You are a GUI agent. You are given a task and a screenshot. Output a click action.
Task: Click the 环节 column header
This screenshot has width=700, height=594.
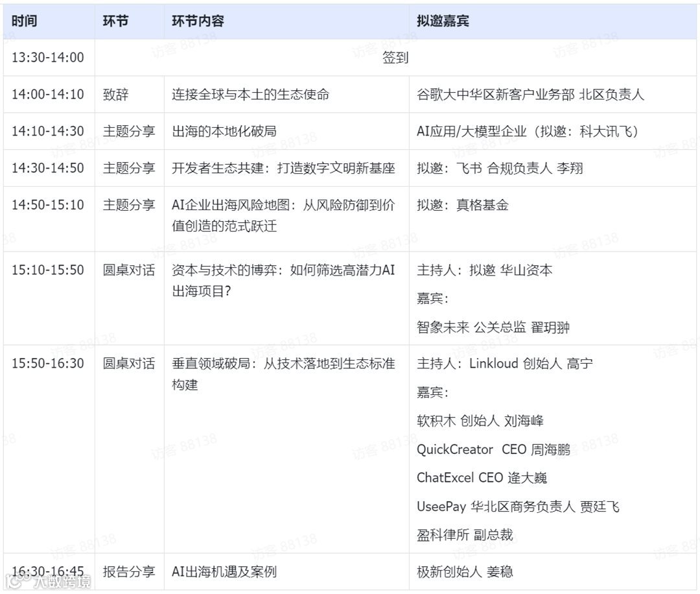pos(113,21)
